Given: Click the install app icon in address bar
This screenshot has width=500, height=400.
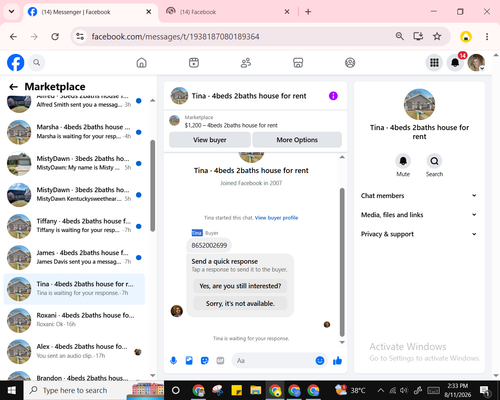Looking at the screenshot, I should [418, 36].
